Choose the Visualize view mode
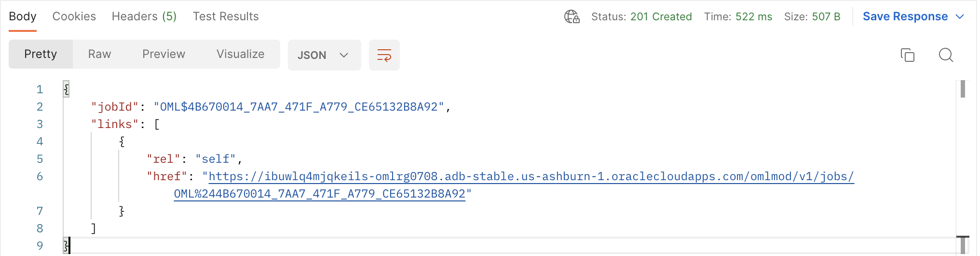The width and height of the screenshot is (980, 256). 240,54
